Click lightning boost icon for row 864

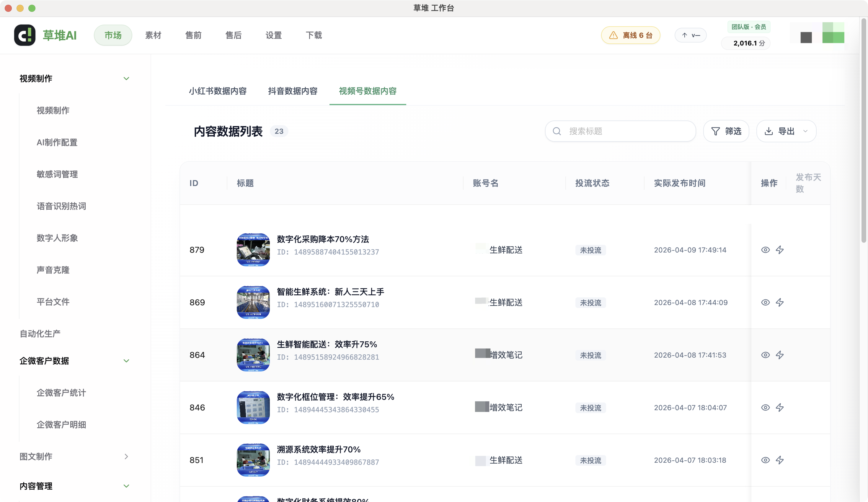pyautogui.click(x=779, y=355)
